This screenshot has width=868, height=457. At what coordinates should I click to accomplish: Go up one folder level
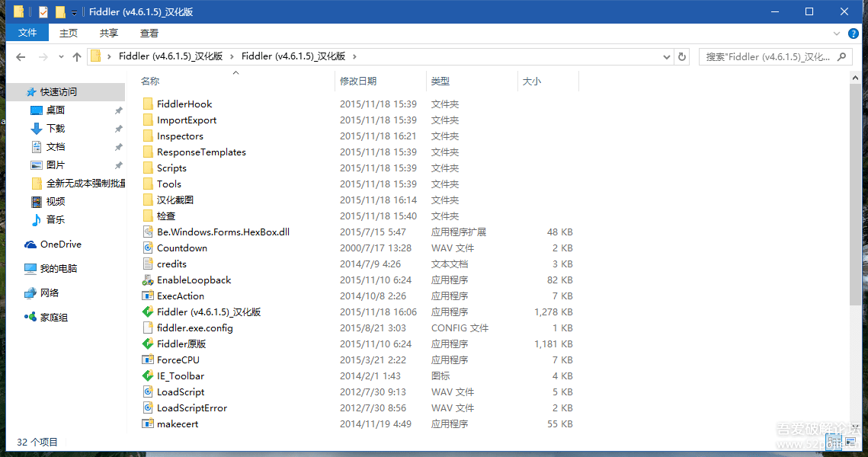[77, 57]
